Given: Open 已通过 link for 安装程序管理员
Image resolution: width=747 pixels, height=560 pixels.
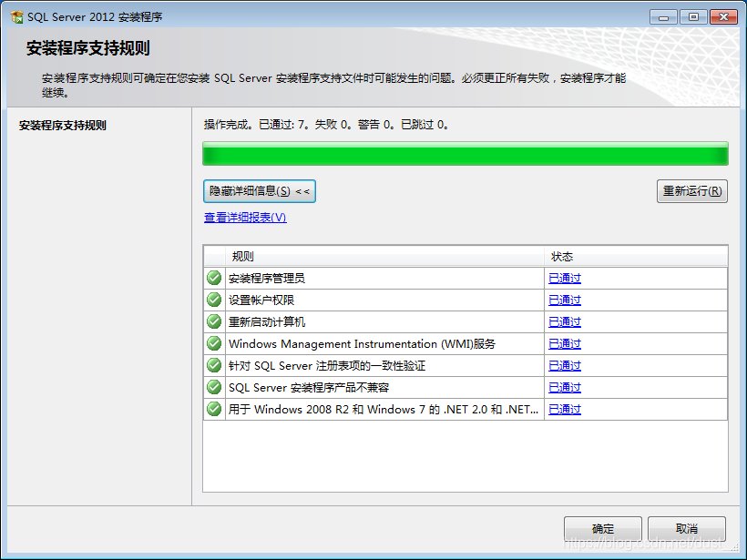Looking at the screenshot, I should [x=564, y=278].
